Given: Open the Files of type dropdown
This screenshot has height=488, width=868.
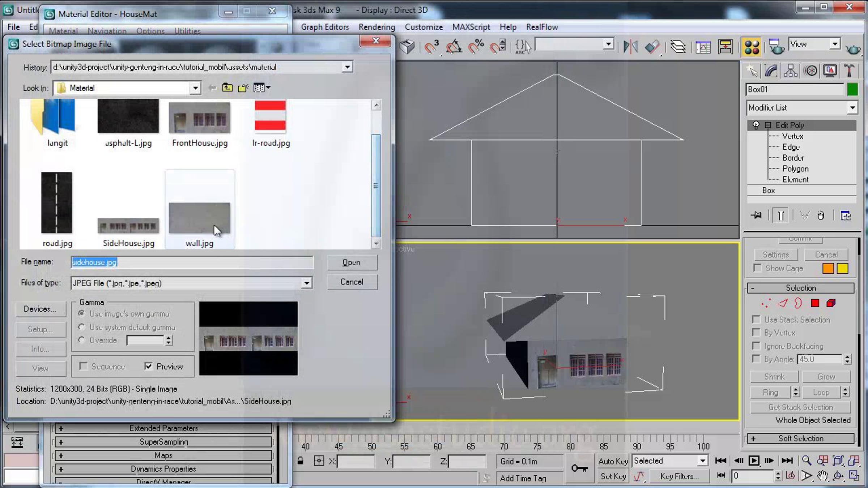Looking at the screenshot, I should [306, 283].
